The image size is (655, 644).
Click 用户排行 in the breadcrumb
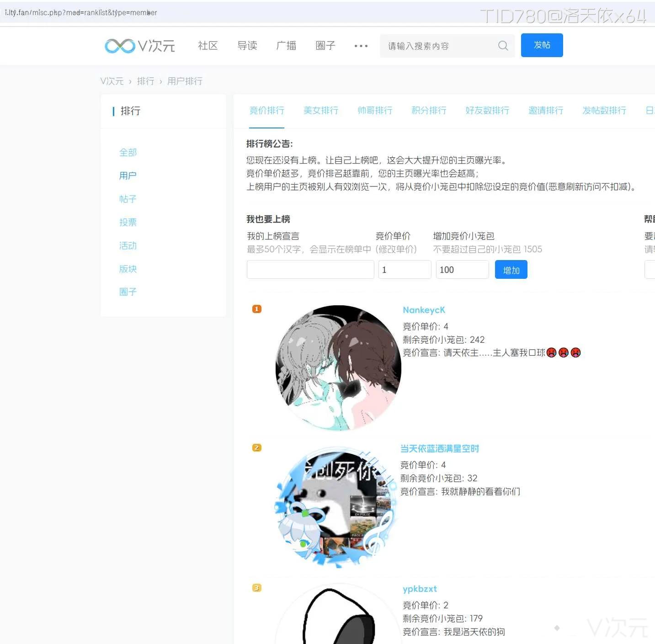[x=185, y=81]
